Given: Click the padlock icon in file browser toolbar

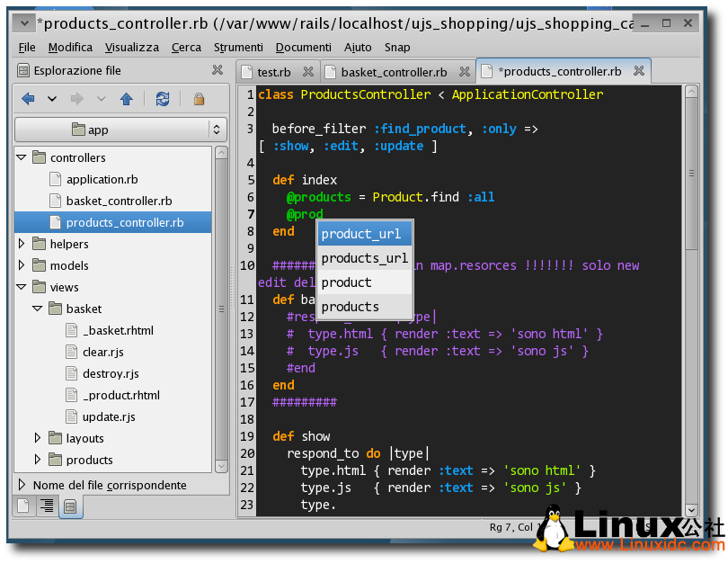Looking at the screenshot, I should click(x=198, y=99).
